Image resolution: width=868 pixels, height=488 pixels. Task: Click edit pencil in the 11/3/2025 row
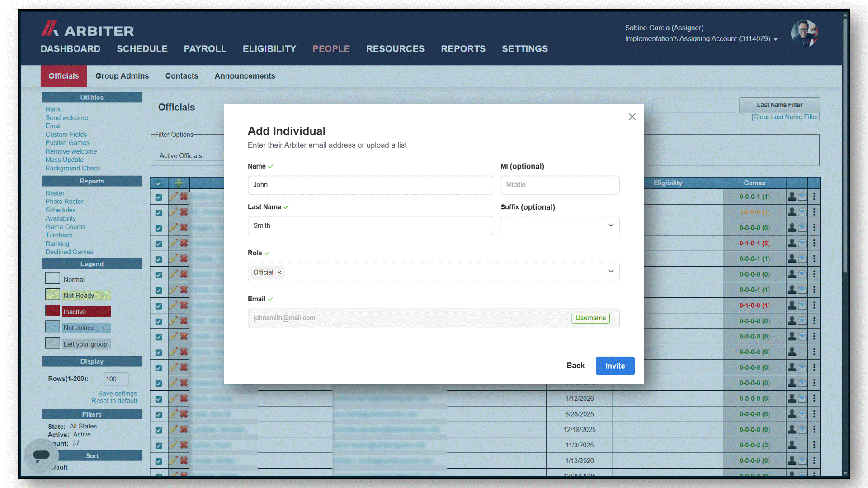(173, 445)
